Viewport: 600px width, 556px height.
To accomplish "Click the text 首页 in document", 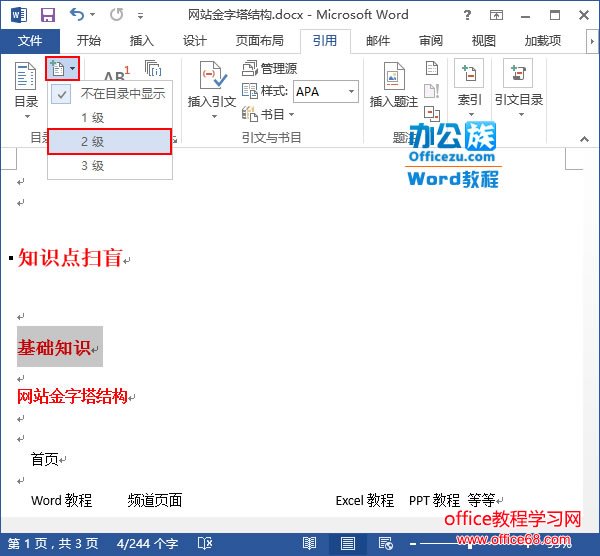I will coord(44,459).
